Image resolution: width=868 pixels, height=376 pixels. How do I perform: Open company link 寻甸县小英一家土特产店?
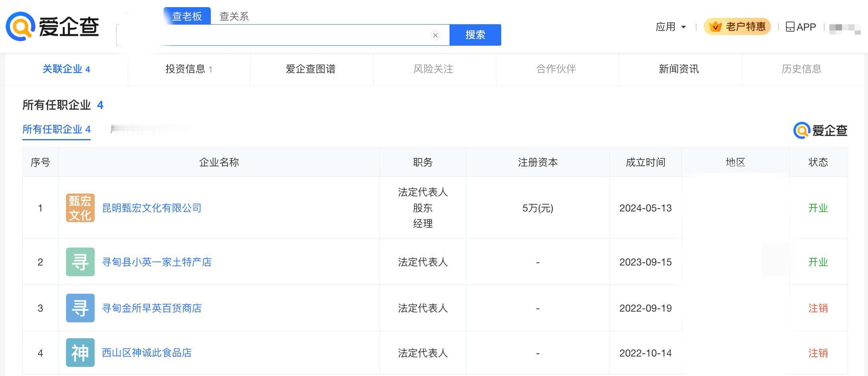(157, 262)
